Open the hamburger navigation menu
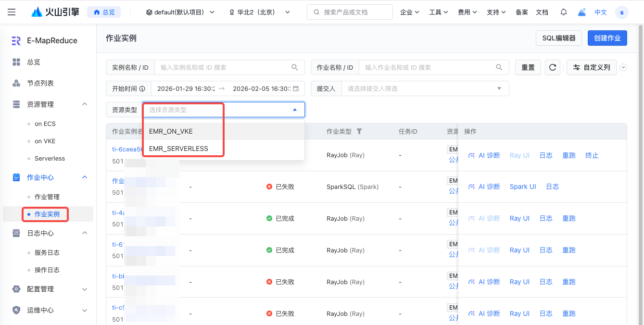This screenshot has height=325, width=644. tap(12, 12)
